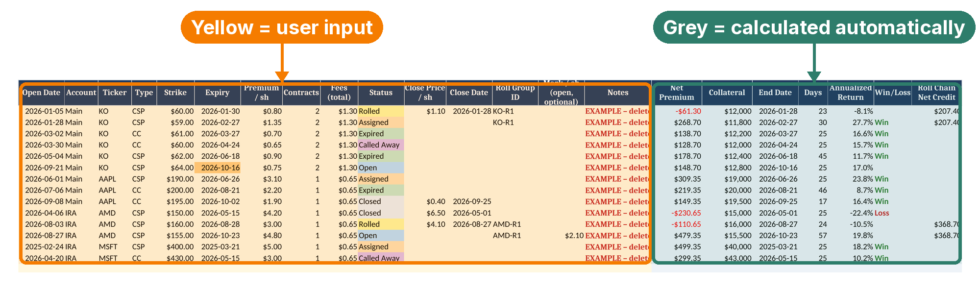Select the Close Date column header
Viewport: 980px width, 292px height.
coord(469,93)
